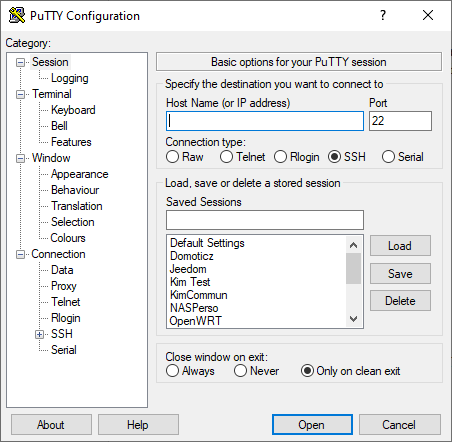The image size is (452, 442).
Task: Click the About button
Action: 51,425
